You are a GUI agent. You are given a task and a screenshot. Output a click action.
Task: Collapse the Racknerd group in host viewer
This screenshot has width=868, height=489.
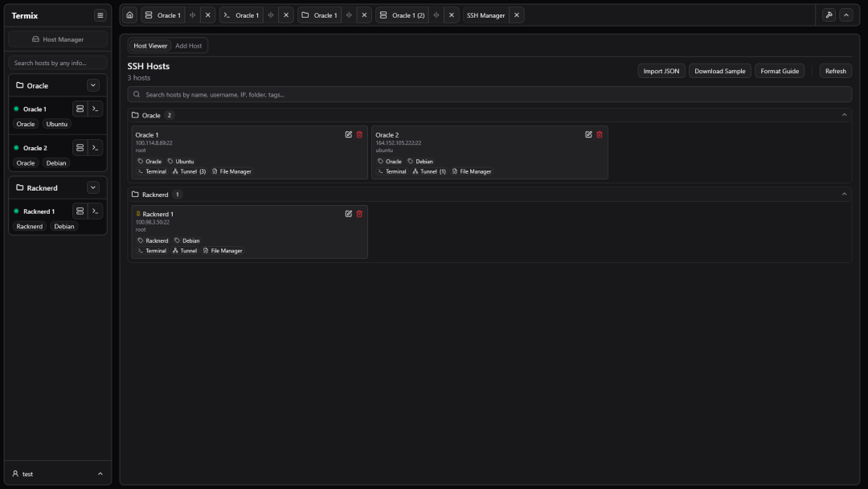point(844,194)
